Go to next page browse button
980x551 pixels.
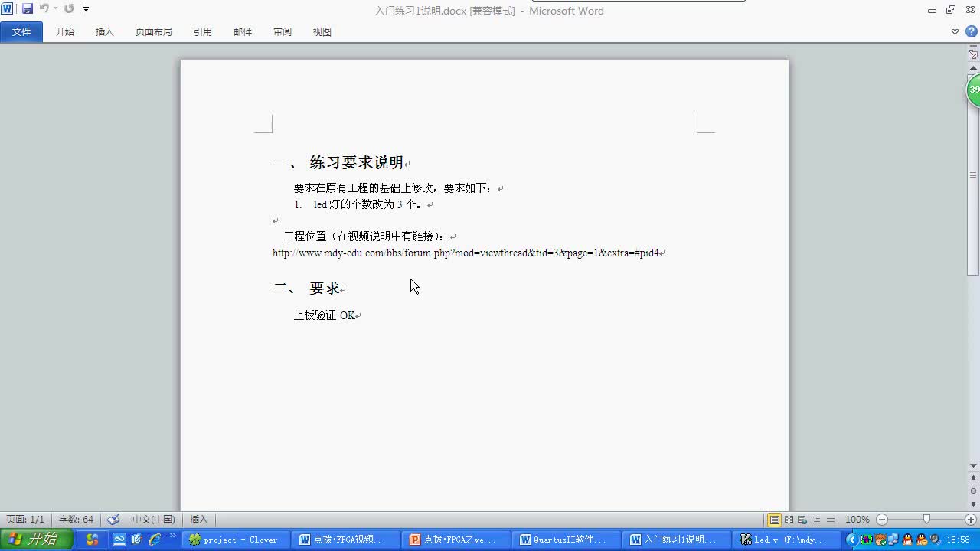(973, 503)
